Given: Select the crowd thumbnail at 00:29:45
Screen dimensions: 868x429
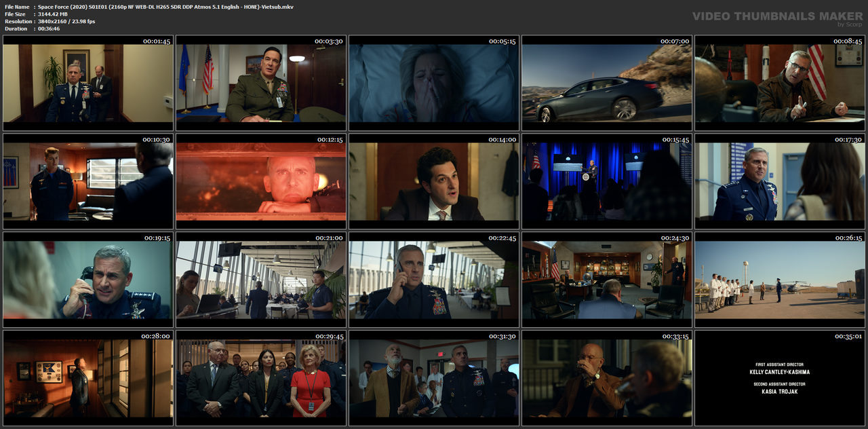Looking at the screenshot, I should (261, 378).
